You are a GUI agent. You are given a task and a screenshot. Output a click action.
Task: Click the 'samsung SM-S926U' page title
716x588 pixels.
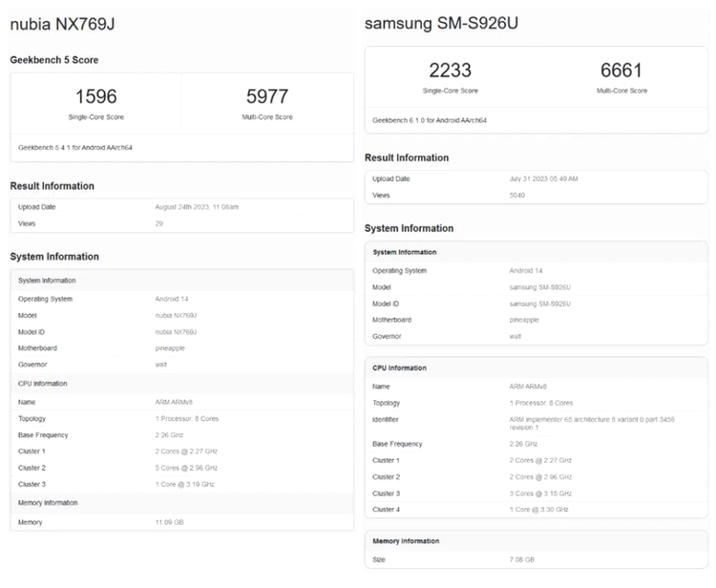441,23
